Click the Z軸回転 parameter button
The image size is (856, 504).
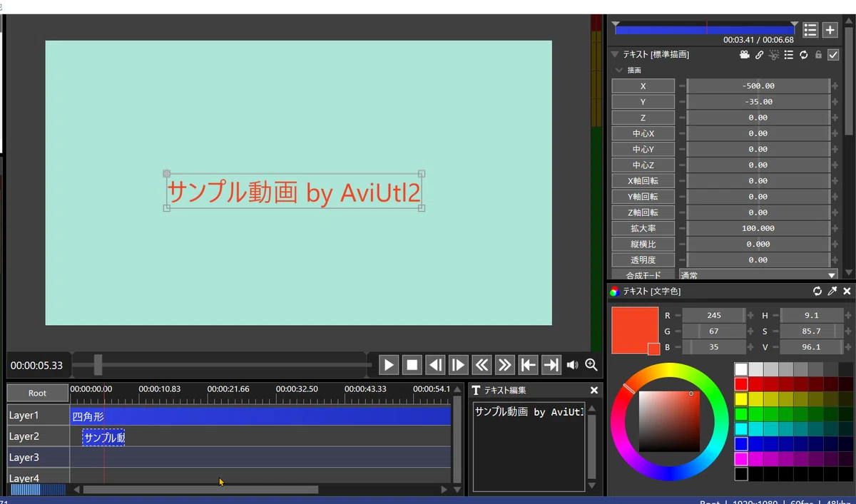643,212
